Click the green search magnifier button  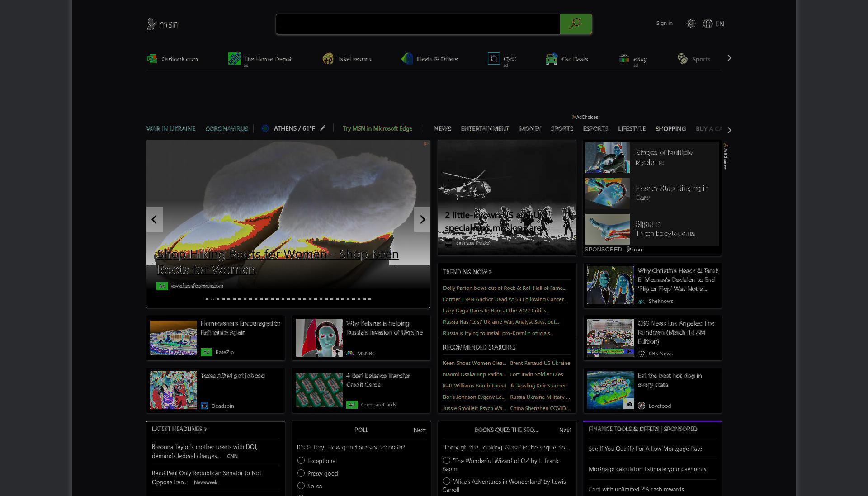point(576,24)
